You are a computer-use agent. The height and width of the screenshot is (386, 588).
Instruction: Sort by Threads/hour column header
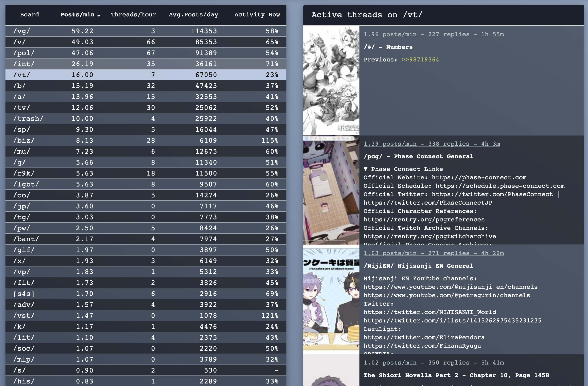pyautogui.click(x=133, y=15)
